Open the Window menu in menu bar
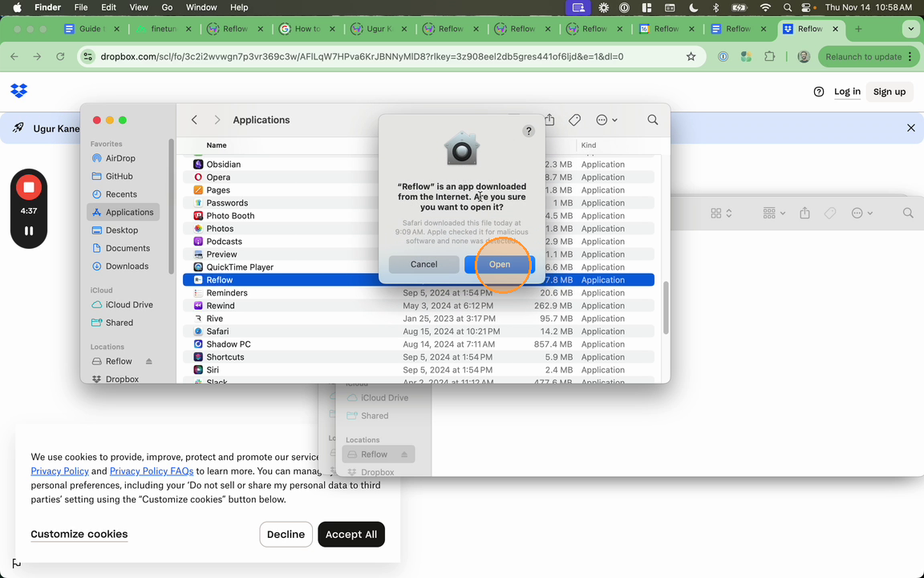 [201, 7]
